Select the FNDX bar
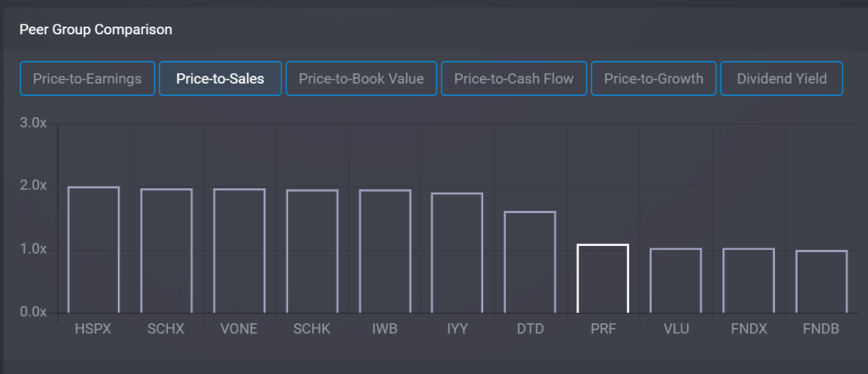 [748, 281]
